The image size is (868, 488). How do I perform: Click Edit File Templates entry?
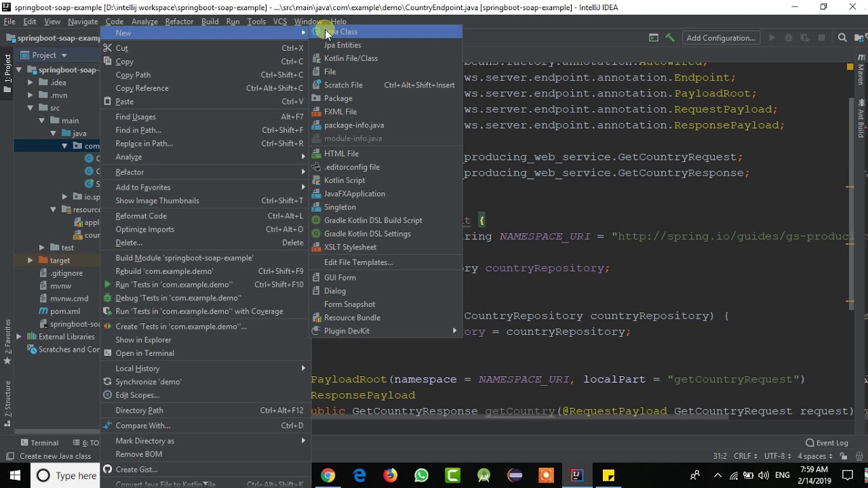[x=385, y=262]
